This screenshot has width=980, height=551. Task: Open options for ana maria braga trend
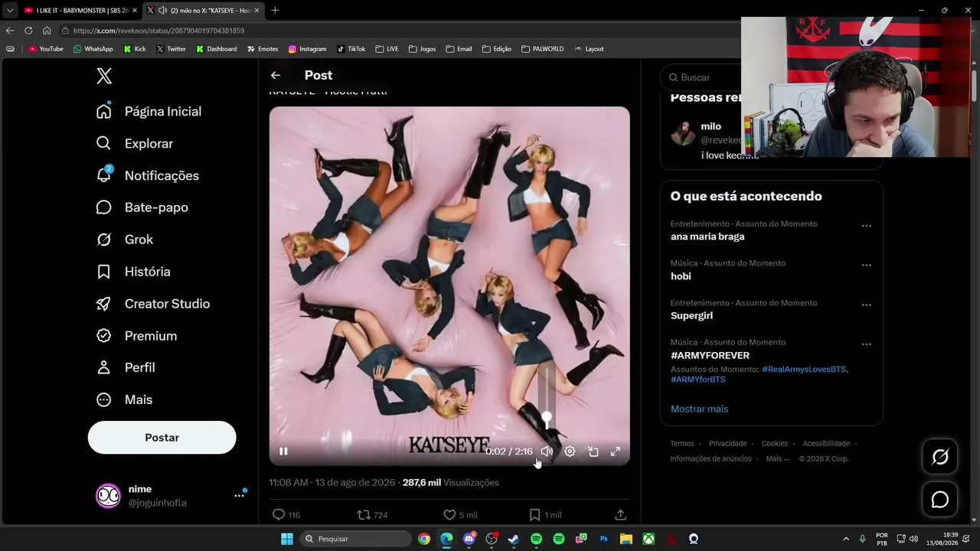[866, 226]
